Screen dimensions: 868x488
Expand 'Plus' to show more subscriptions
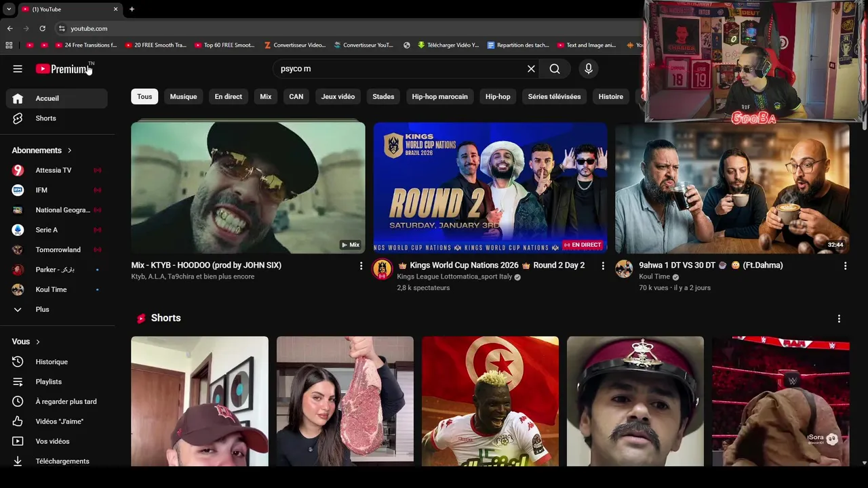coord(57,309)
